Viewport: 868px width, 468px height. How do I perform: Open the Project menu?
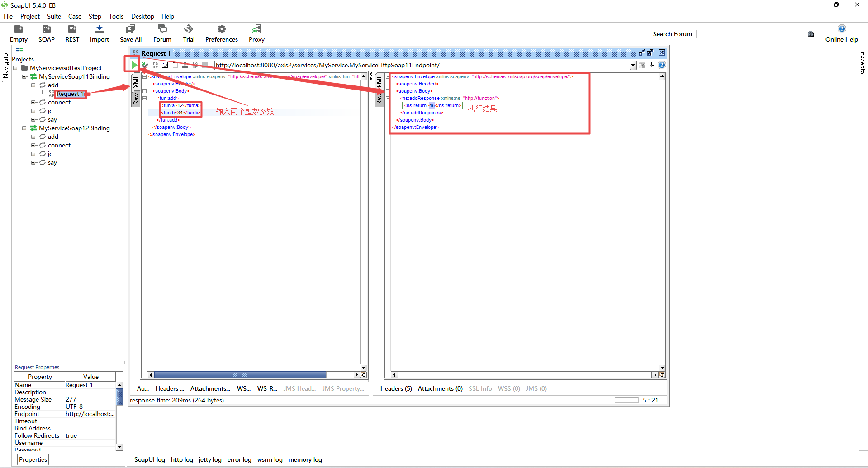30,16
